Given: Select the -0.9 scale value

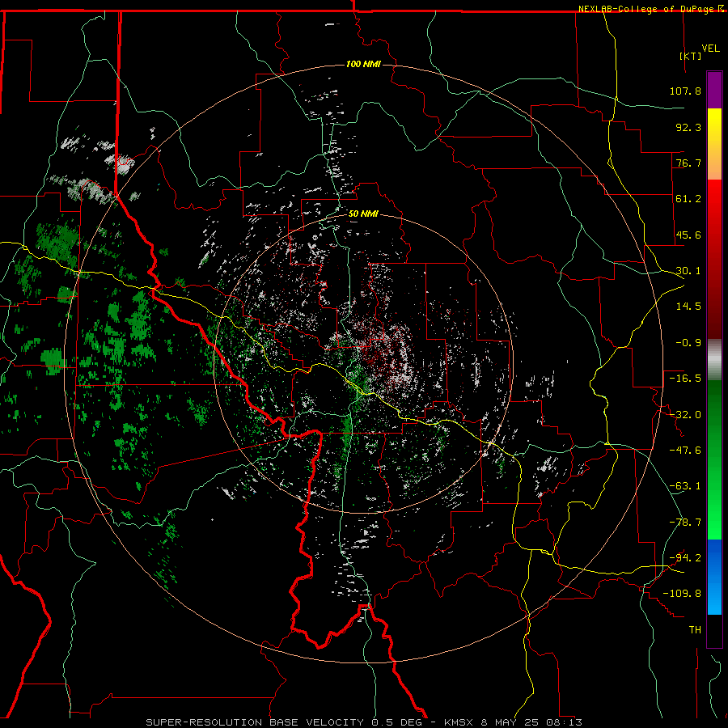Looking at the screenshot, I should (688, 343).
